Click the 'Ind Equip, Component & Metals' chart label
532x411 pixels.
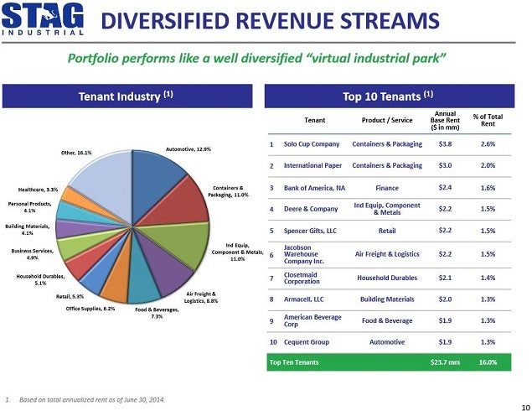pyautogui.click(x=237, y=252)
